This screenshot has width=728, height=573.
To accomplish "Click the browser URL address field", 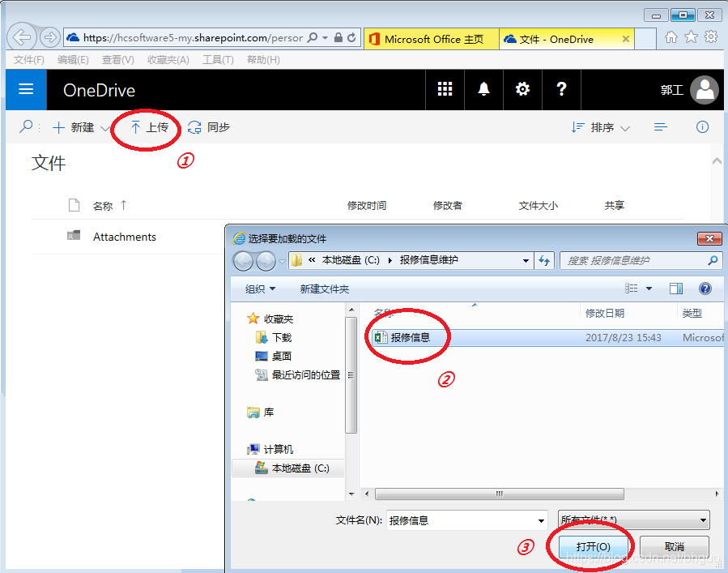I will tap(193, 37).
